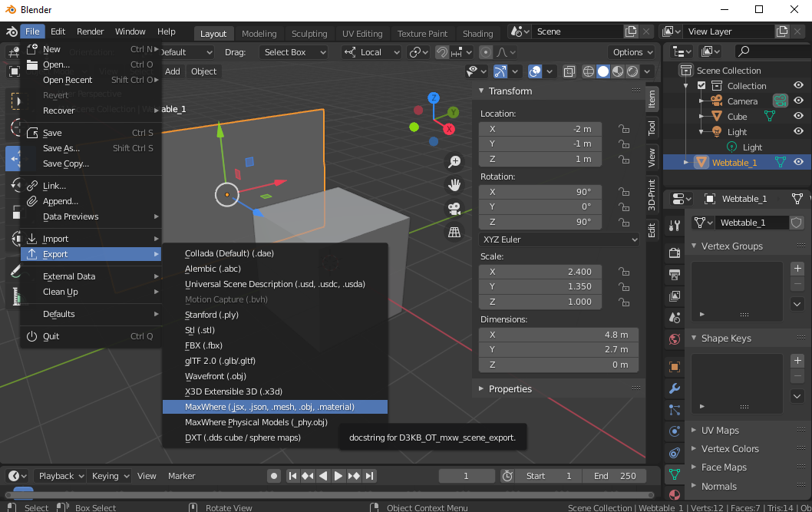
Task: Choose MaxWhere (.jsx, .json, .mesh) export
Action: tap(275, 407)
